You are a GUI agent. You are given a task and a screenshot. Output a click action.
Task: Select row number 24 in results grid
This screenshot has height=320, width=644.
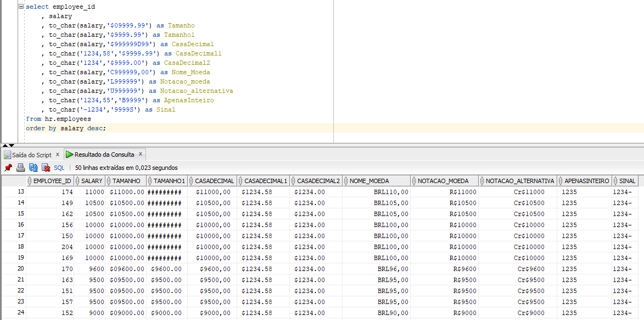pyautogui.click(x=13, y=313)
